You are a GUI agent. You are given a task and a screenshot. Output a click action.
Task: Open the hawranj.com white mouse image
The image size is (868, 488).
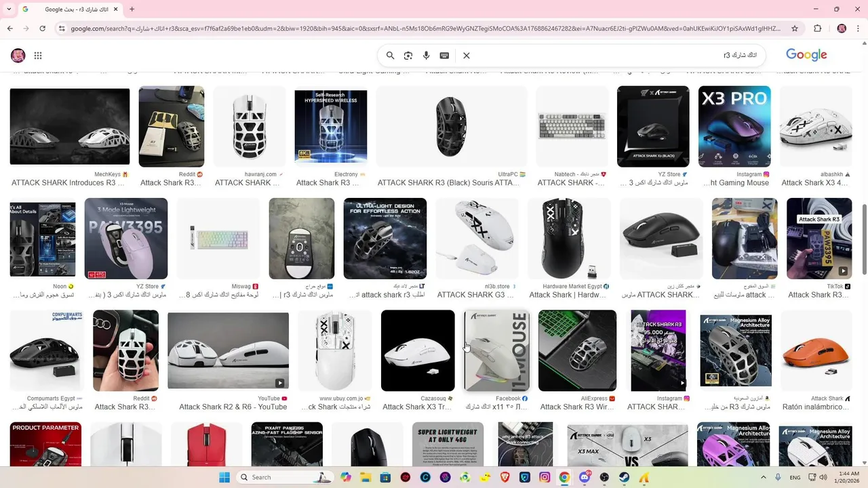[x=249, y=126]
